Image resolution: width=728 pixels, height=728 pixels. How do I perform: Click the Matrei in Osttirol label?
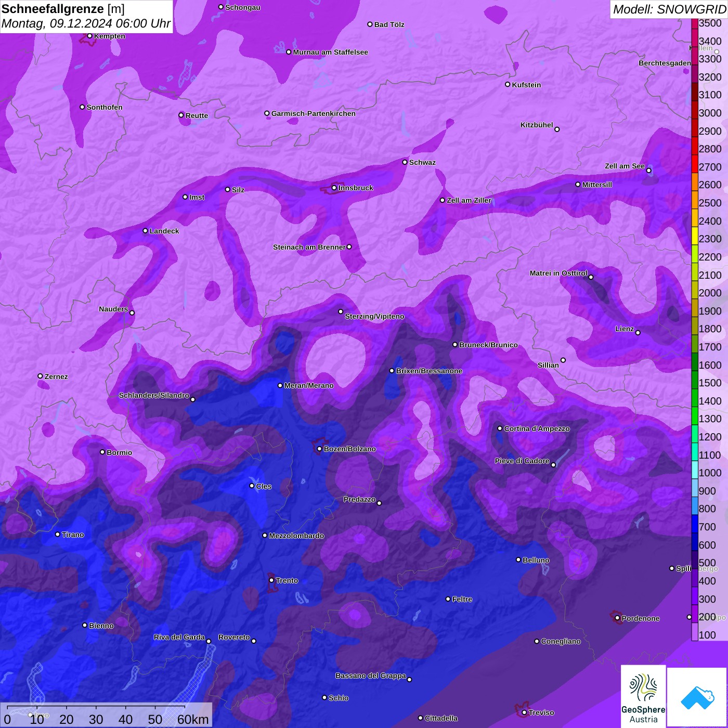[558, 273]
